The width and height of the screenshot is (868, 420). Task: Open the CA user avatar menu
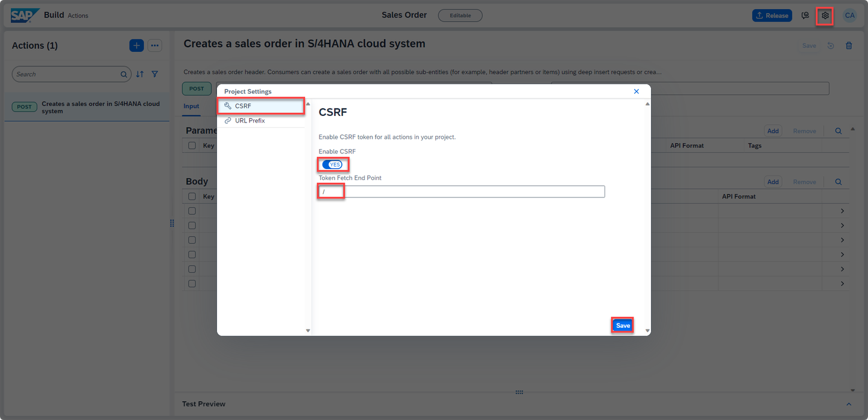849,16
